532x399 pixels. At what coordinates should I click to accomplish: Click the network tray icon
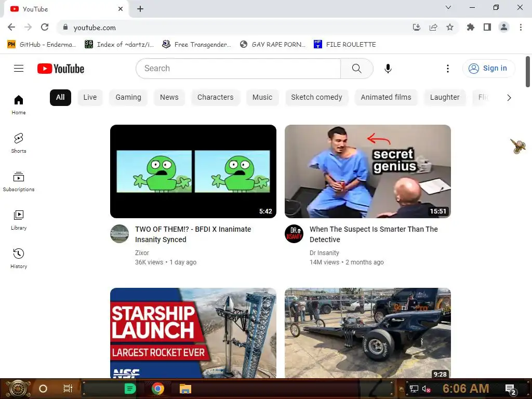[414, 389]
